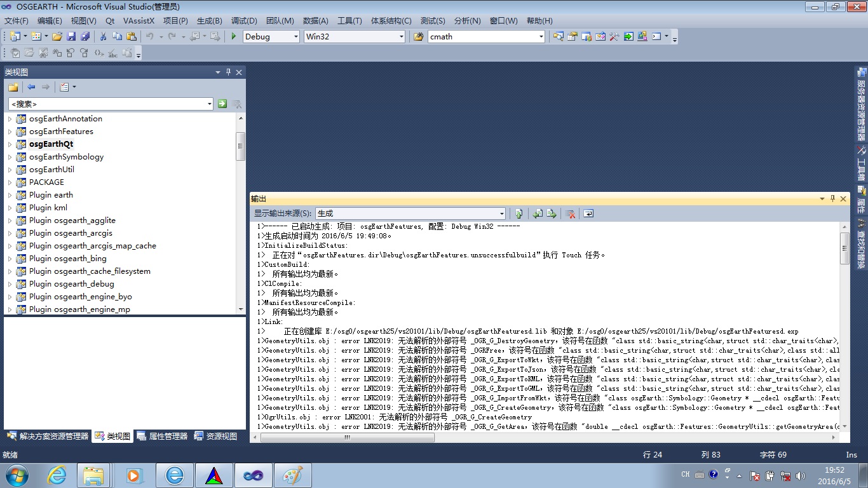The width and height of the screenshot is (868, 488).
Task: Click the Find in Files icon beside cmath
Action: 418,36
